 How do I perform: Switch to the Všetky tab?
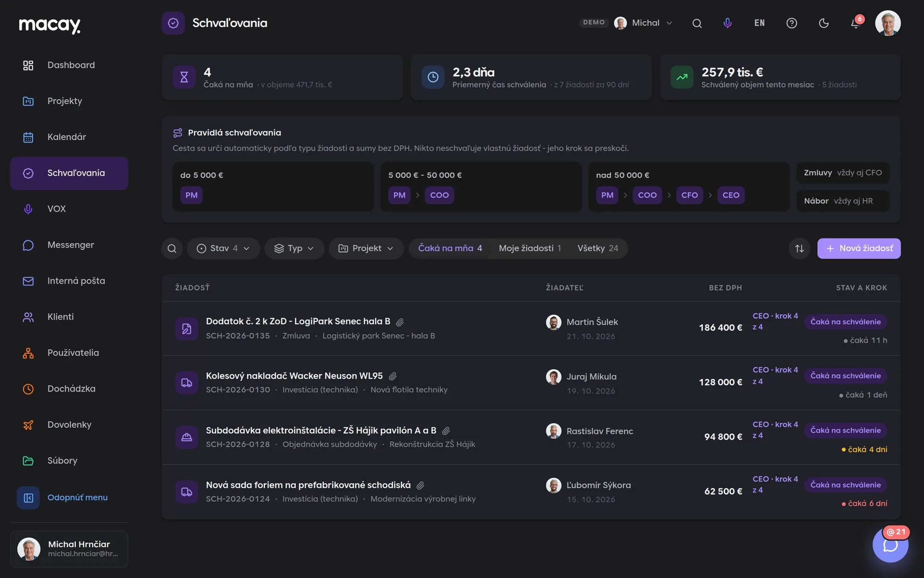pos(598,248)
